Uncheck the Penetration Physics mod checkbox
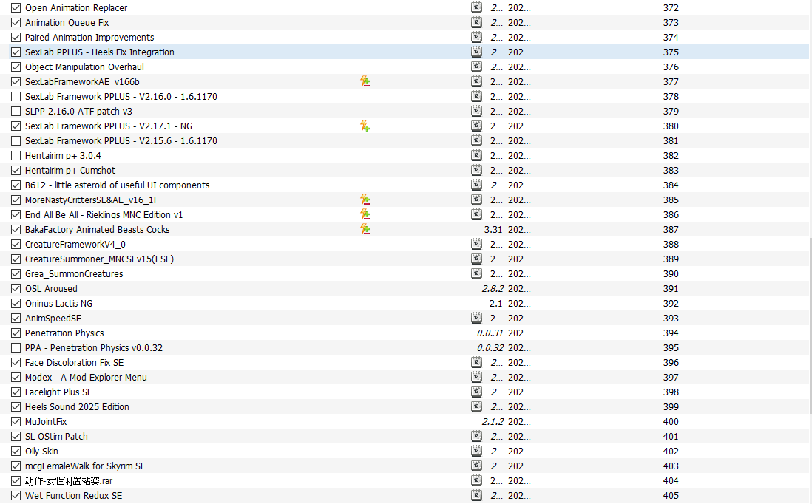 pos(16,333)
